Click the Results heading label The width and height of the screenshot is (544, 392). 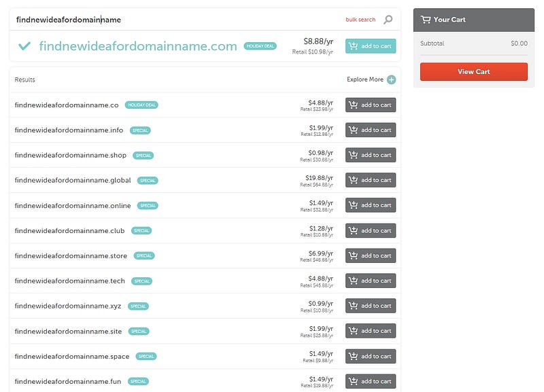[24, 79]
